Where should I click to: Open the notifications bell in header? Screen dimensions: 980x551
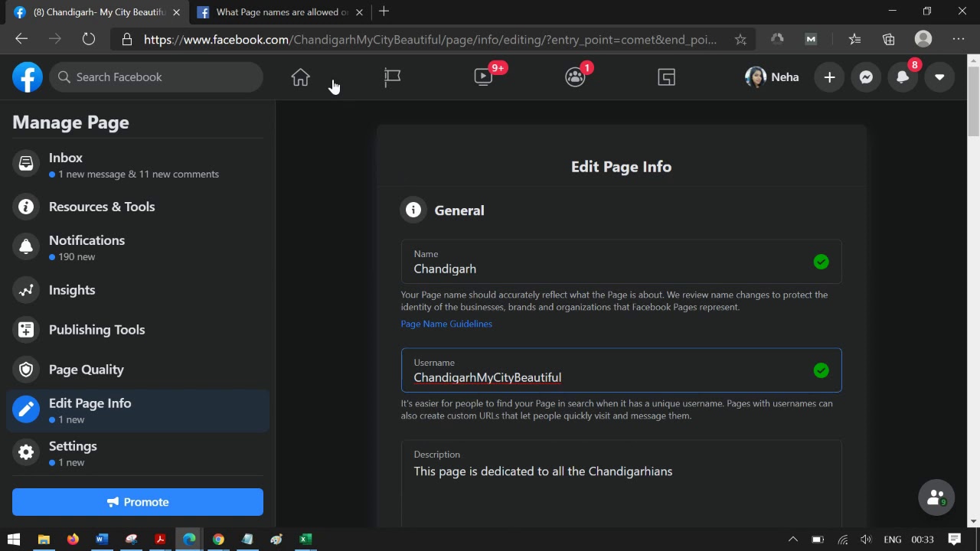(903, 77)
